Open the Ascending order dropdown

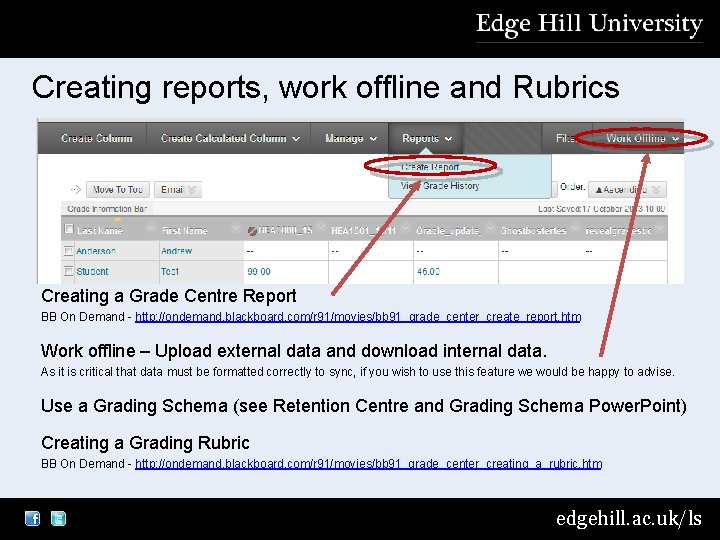point(627,189)
